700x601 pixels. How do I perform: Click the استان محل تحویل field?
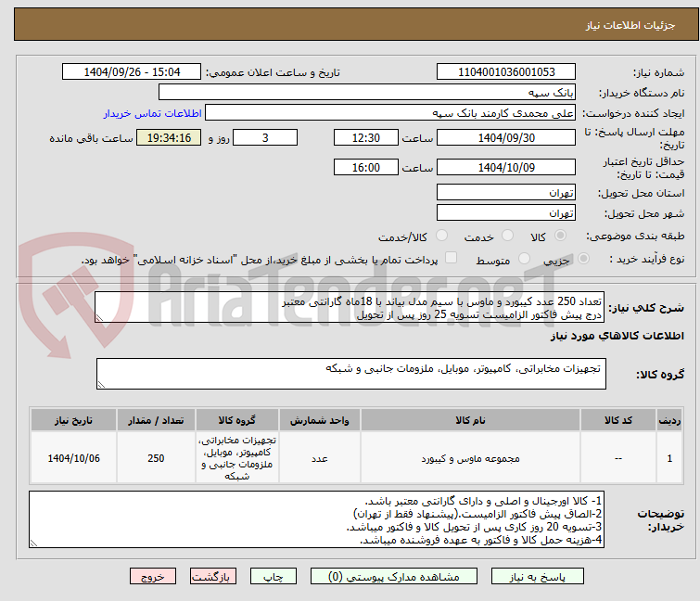506,192
